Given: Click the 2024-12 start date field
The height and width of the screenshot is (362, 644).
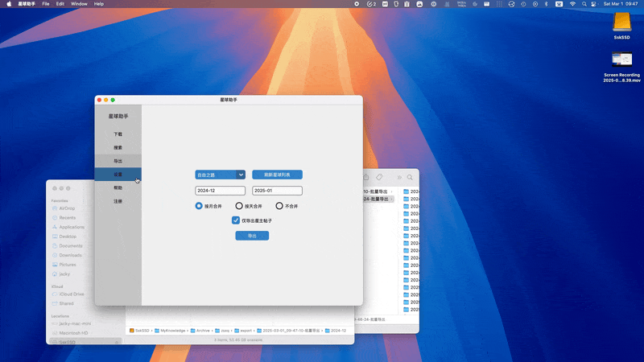Looking at the screenshot, I should pos(220,191).
